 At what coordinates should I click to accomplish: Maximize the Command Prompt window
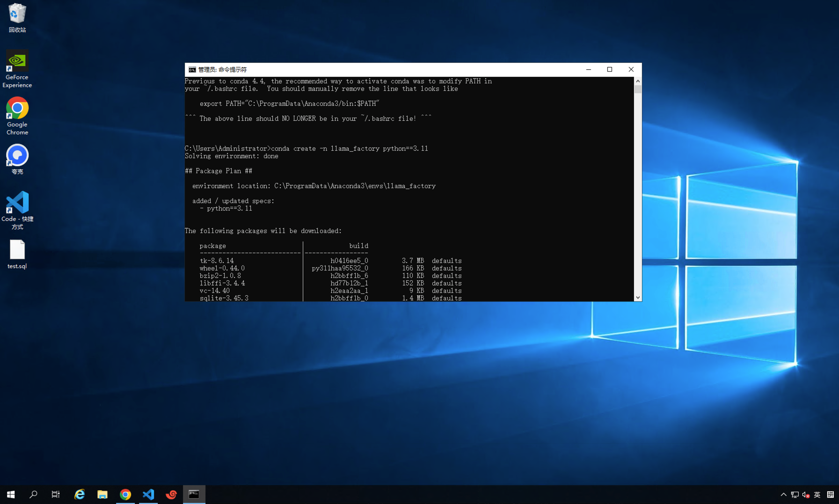(x=609, y=70)
